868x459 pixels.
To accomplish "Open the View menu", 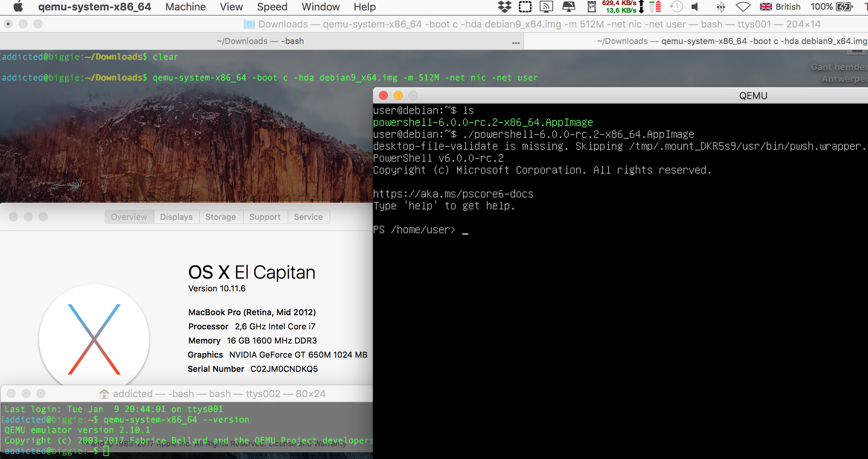I will click(231, 7).
